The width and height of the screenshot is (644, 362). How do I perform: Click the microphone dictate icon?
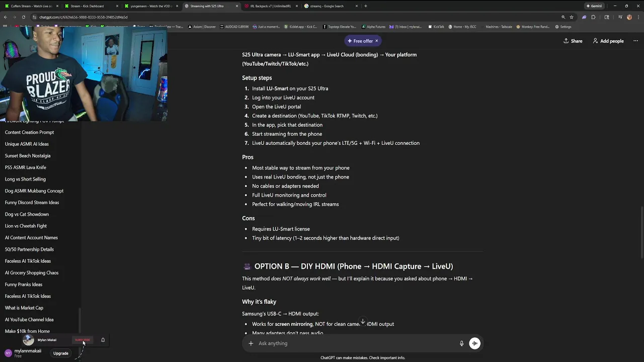461,343
